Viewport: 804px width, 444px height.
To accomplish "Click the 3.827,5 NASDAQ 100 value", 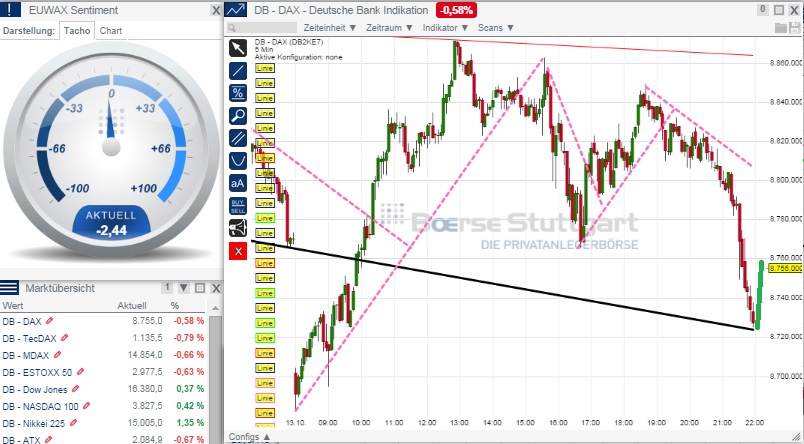I will pos(147,406).
